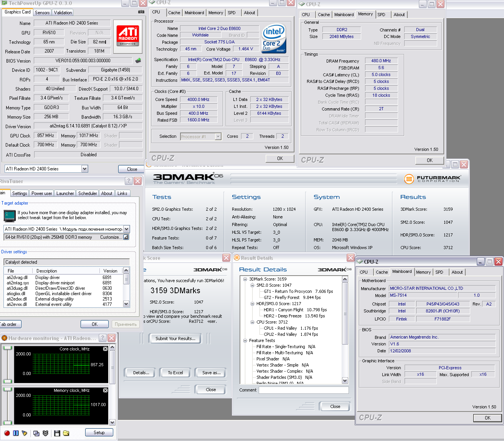Click Submit Your Results button
504x441 pixels.
tap(175, 339)
